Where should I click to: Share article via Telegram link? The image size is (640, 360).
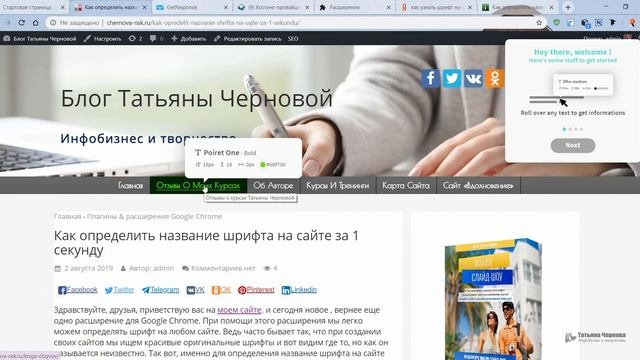coord(160,290)
